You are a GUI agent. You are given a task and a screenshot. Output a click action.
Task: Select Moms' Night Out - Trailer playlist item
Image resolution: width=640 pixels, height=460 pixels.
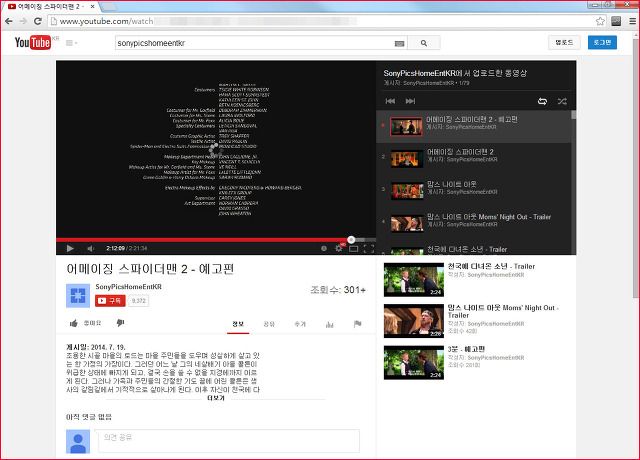click(x=473, y=223)
